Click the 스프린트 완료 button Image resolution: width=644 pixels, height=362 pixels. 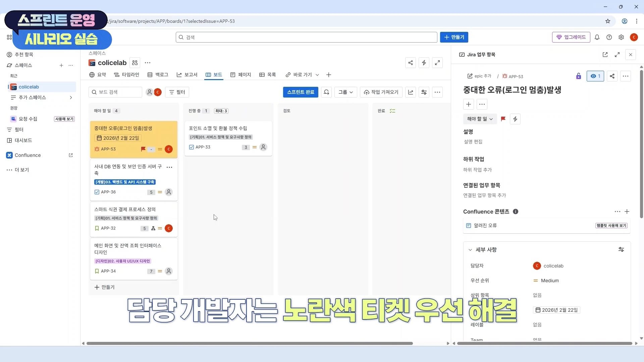[x=301, y=92]
